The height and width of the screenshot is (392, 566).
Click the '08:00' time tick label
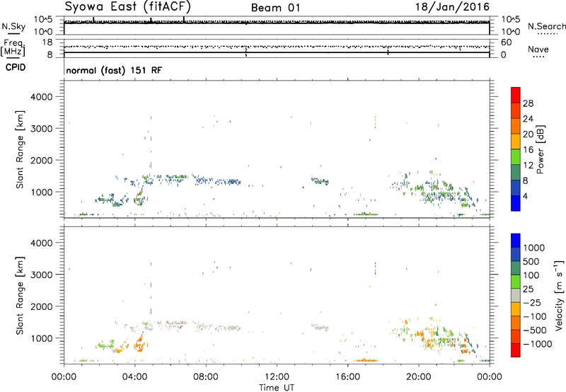click(x=206, y=377)
